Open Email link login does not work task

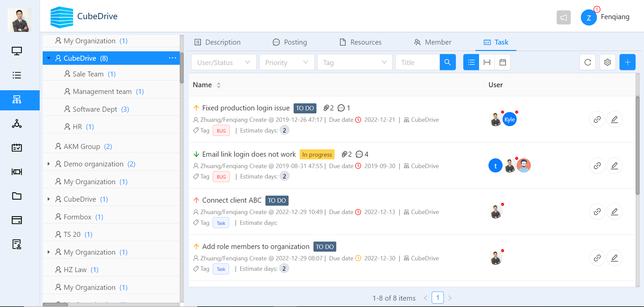pos(249,154)
